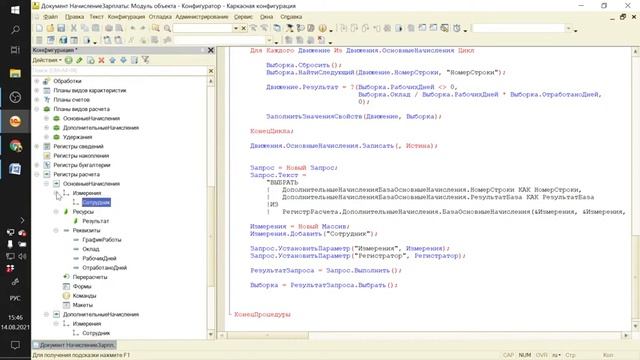Click the pencil Edit icon in configuration panel
This screenshot has height=360, width=640.
click(80, 60)
